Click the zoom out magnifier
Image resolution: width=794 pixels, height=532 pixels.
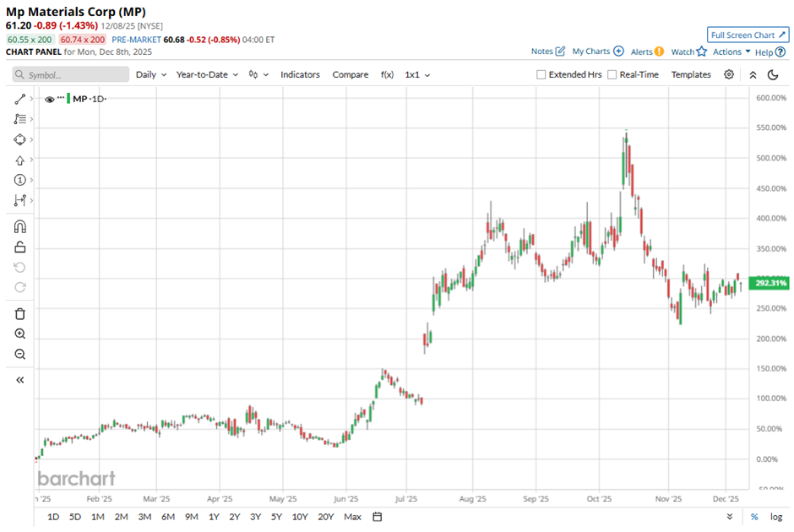coord(19,355)
